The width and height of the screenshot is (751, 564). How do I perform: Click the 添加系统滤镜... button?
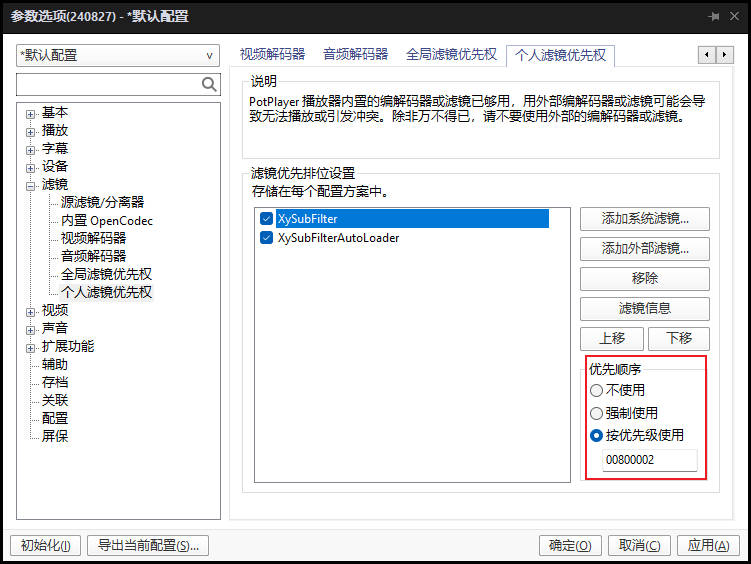click(645, 219)
